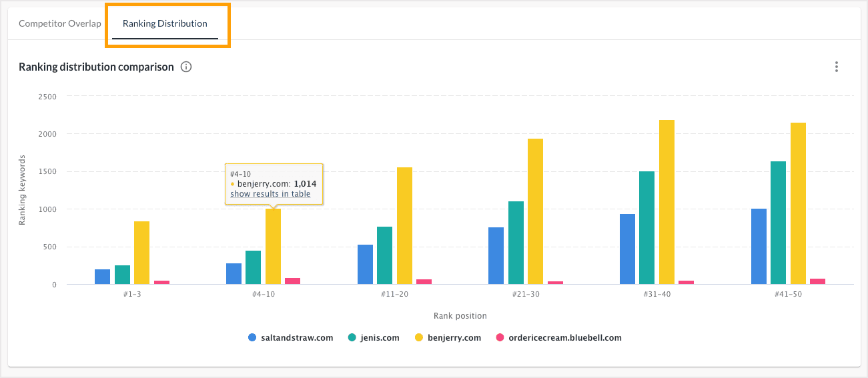
Task: Click the teal jenis.com bar at #11-20
Action: 384,255
